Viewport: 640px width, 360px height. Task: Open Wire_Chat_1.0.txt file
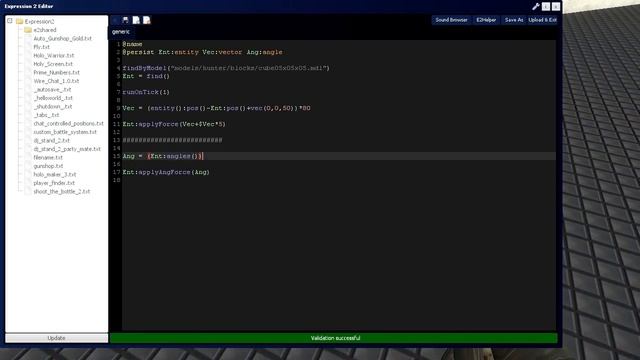coord(56,81)
